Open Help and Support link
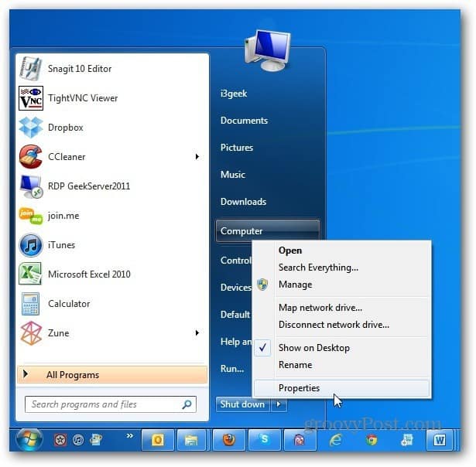The width and height of the screenshot is (476, 467). tap(236, 342)
